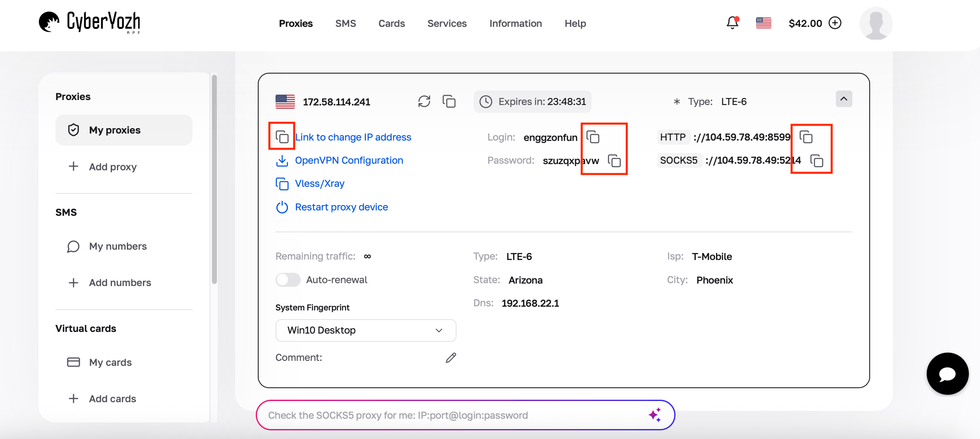Switch to the SMS section
This screenshot has width=980, height=439.
click(x=346, y=24)
